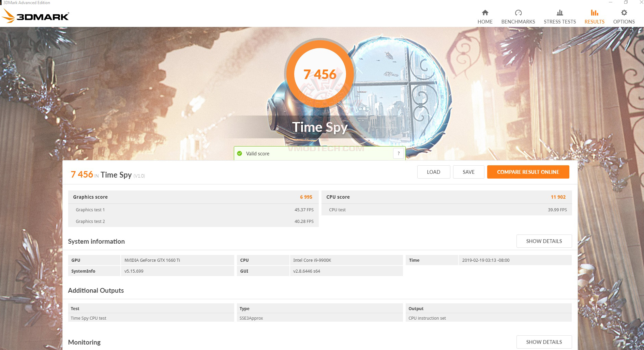Click the Additional Outputs heading

[96, 290]
